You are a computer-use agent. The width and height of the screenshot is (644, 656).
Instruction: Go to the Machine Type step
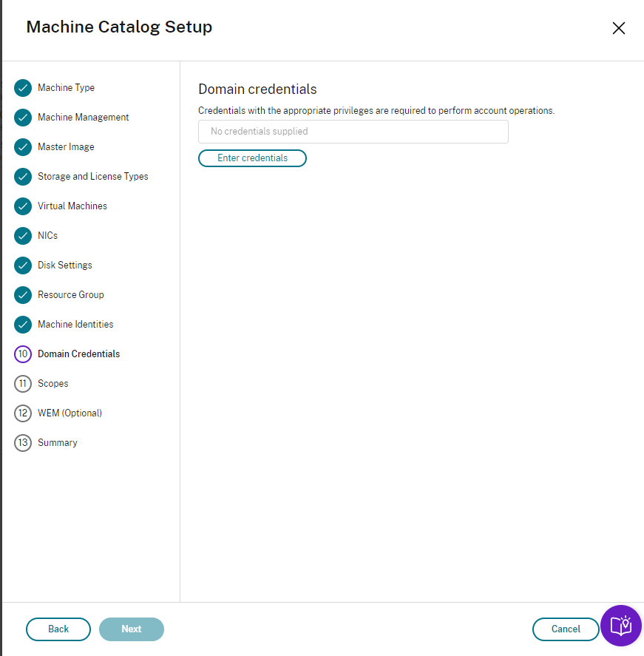tap(66, 88)
